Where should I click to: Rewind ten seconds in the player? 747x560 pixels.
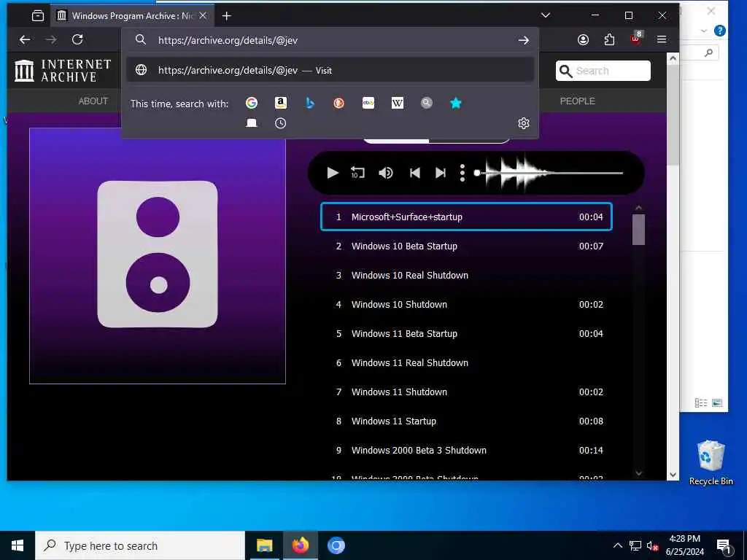click(357, 172)
